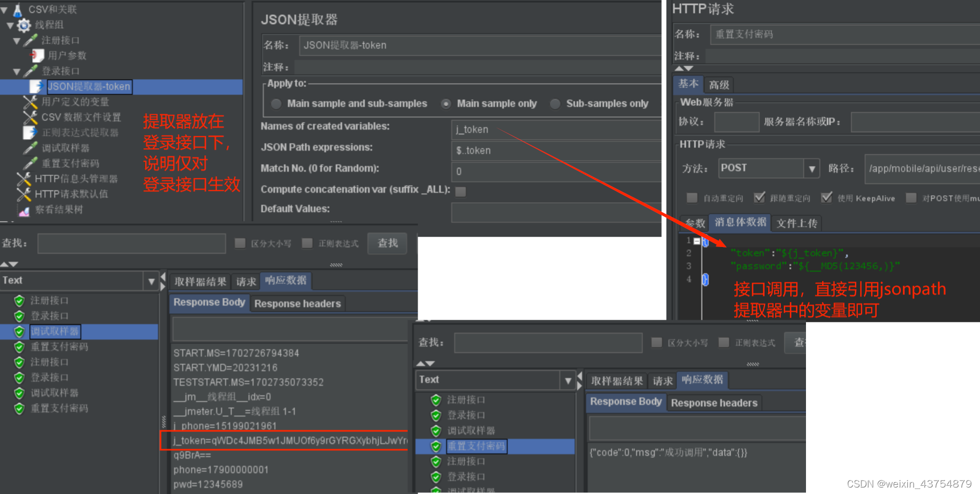Click the collapse arrows below left 查找 field

(x=9, y=264)
